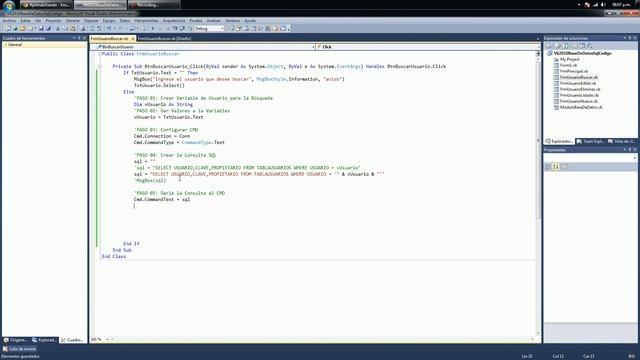This screenshot has height=360, width=640.
Task: Click the View Code icon in Solution Explorer toolbar
Action: coord(574,46)
